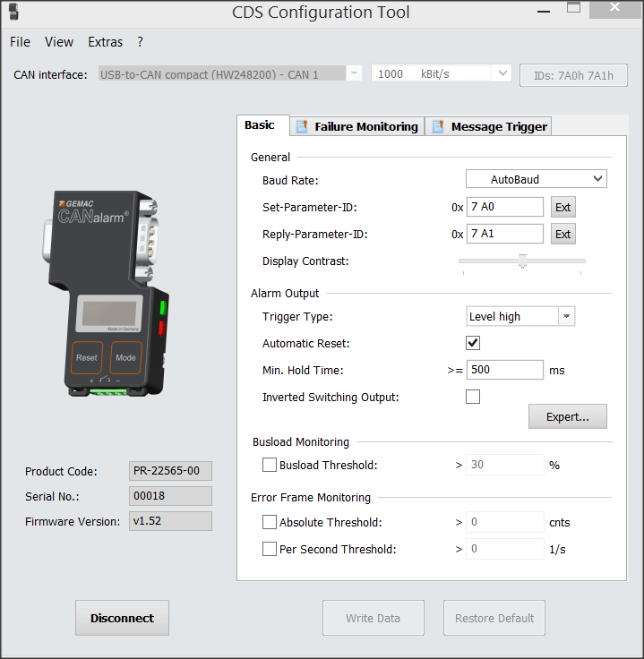Adjust the Display Contrast slider
The image size is (644, 659).
522,261
